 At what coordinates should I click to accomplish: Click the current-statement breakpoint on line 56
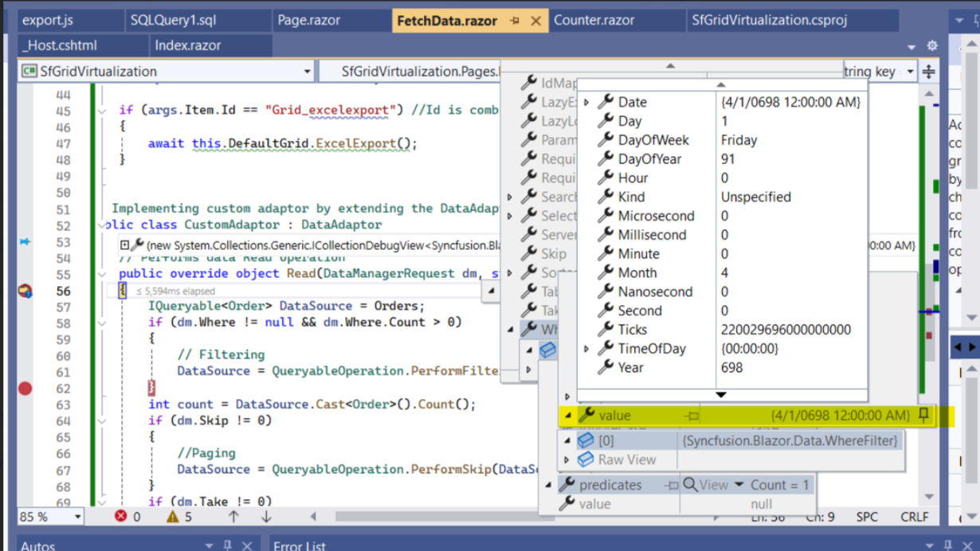[25, 291]
